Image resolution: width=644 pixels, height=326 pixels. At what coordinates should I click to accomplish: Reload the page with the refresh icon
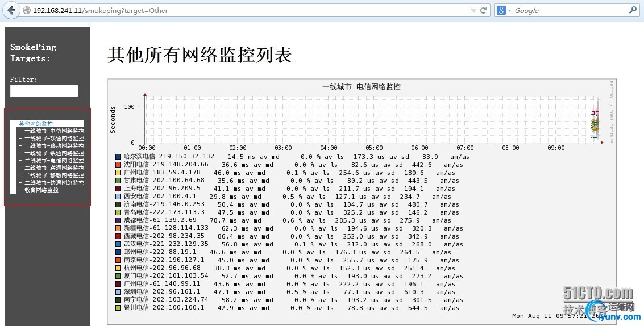(x=483, y=10)
